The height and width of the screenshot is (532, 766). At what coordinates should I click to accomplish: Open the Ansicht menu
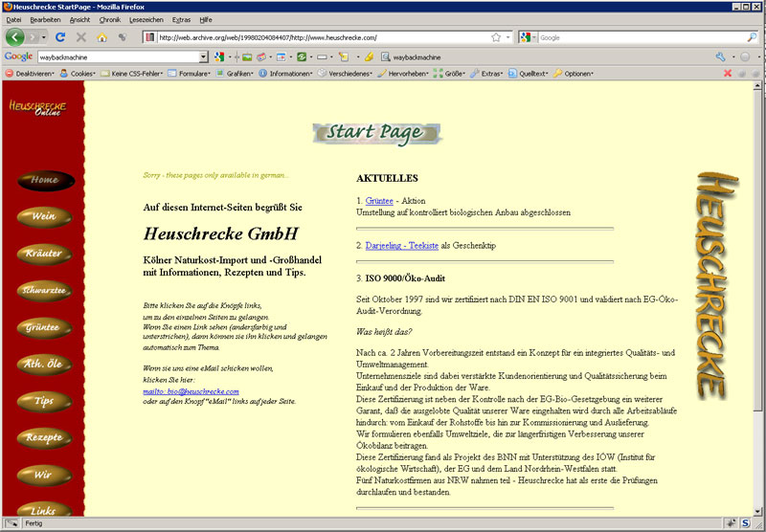click(x=79, y=19)
